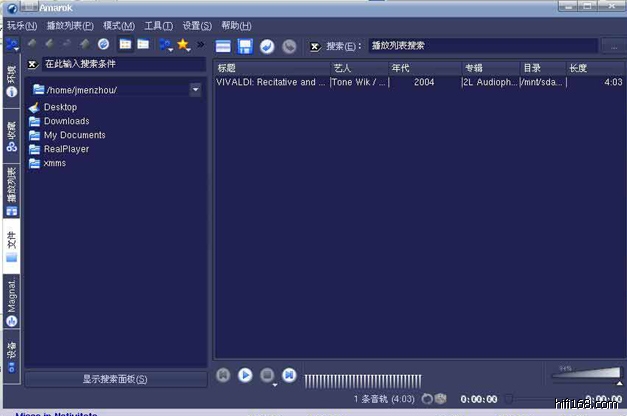The height and width of the screenshot is (416, 627).
Task: Clear the playlist search with X icon
Action: coord(314,46)
